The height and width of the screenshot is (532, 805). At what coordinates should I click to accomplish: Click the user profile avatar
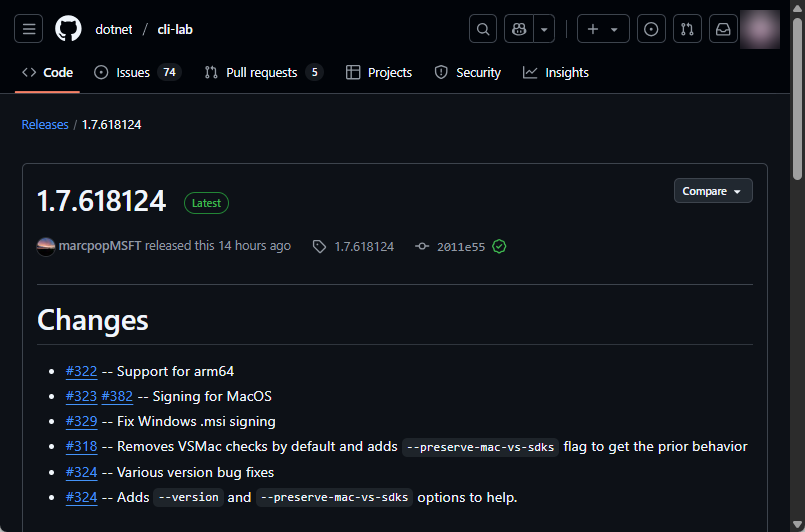pos(760,29)
